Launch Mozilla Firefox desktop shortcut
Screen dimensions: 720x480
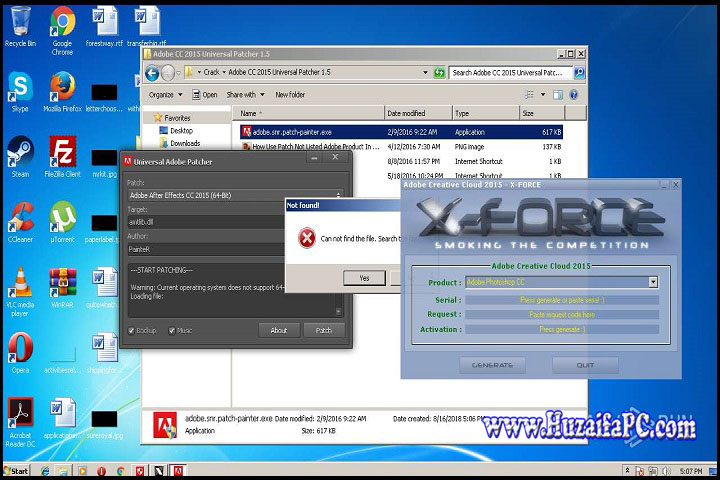pos(62,92)
